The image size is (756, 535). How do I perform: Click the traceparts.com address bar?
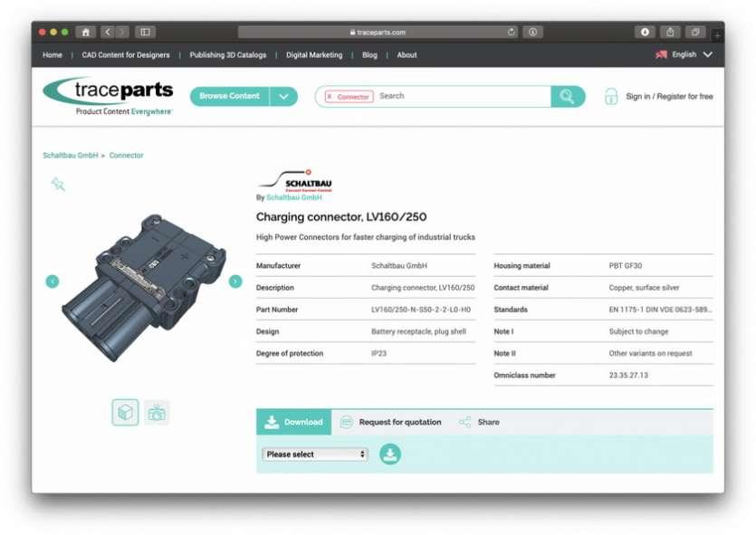pyautogui.click(x=378, y=33)
